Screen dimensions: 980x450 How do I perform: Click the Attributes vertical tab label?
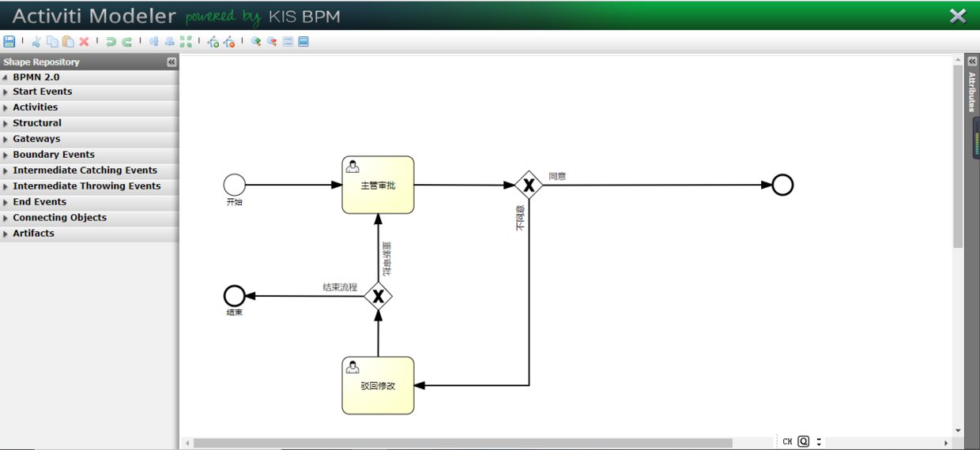[x=973, y=92]
